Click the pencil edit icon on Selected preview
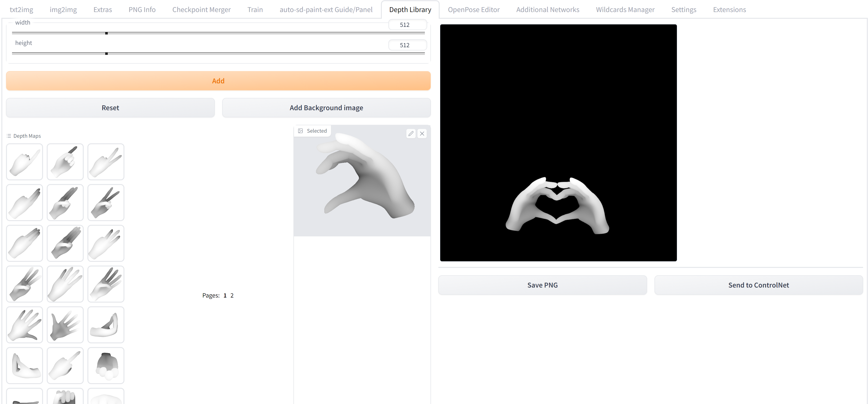This screenshot has width=868, height=404. click(x=411, y=134)
